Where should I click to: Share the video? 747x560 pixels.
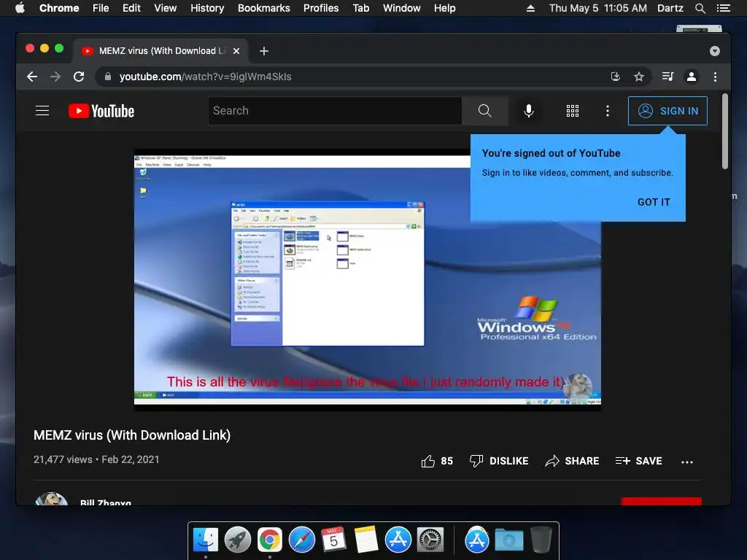[x=572, y=461]
